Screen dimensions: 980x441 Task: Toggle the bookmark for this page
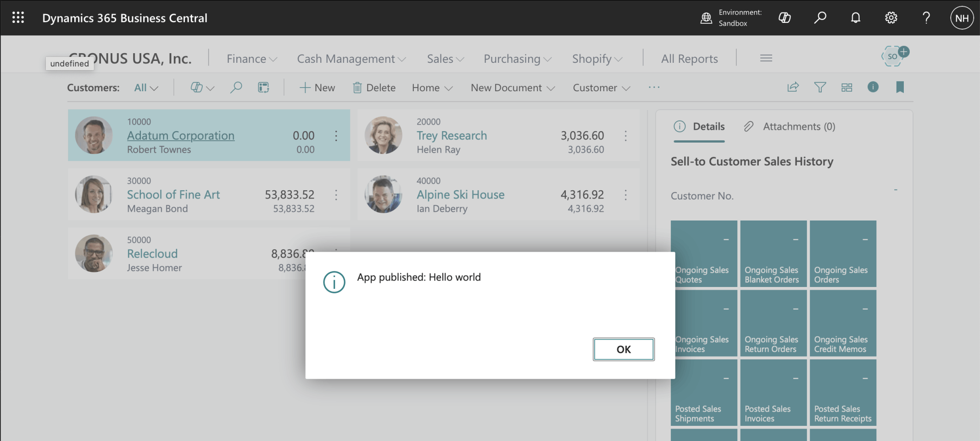pos(900,87)
